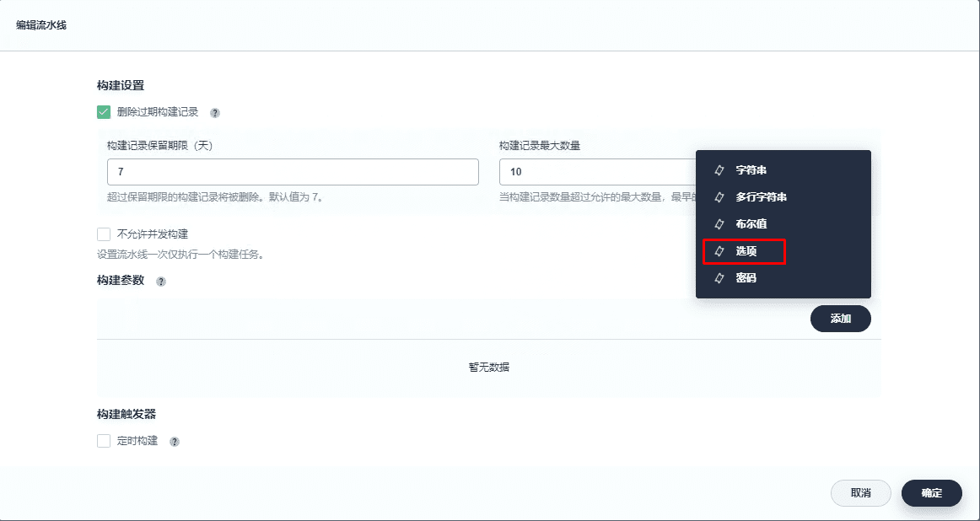Click the icon beside 多行字符串 menu entry
The height and width of the screenshot is (521, 980).
[719, 196]
